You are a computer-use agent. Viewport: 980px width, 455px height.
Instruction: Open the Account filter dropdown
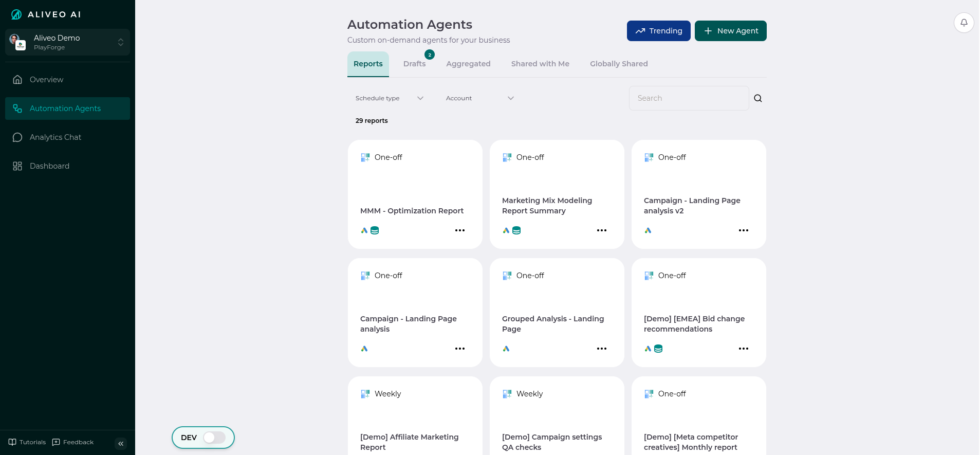(479, 98)
